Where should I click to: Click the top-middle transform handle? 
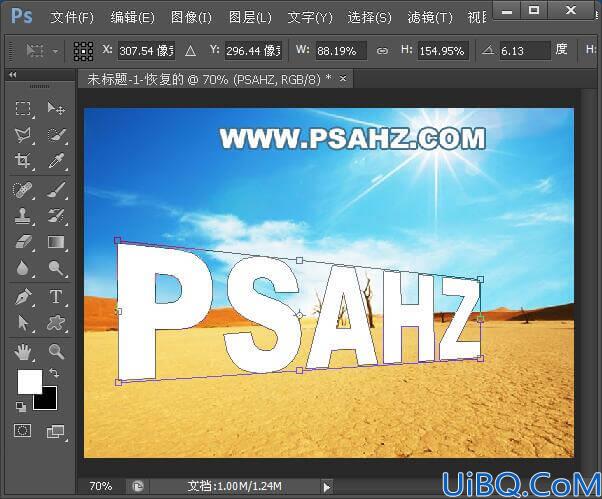(x=299, y=261)
